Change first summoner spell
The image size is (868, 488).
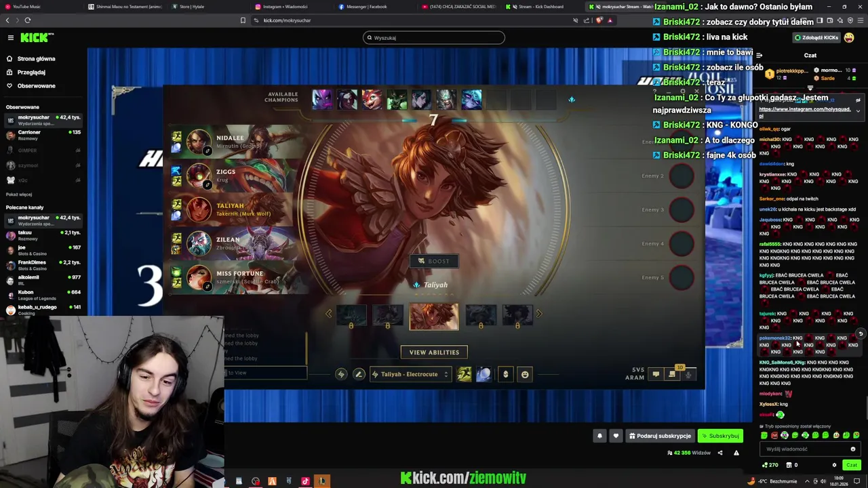[464, 374]
